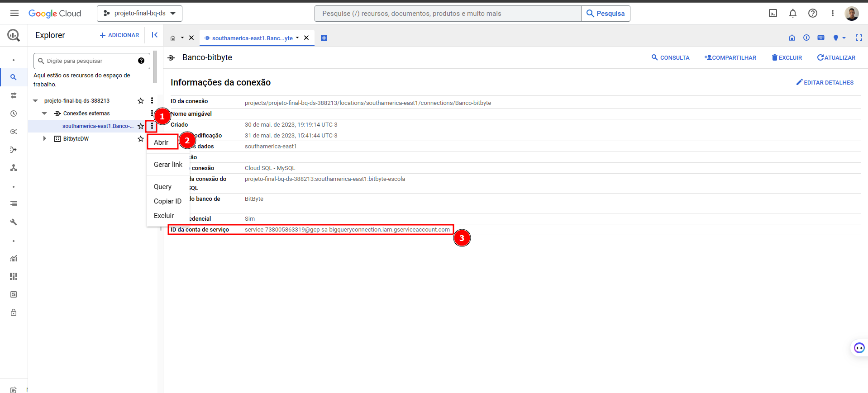Open the migration hierarchy icon in the sidebar

14,168
